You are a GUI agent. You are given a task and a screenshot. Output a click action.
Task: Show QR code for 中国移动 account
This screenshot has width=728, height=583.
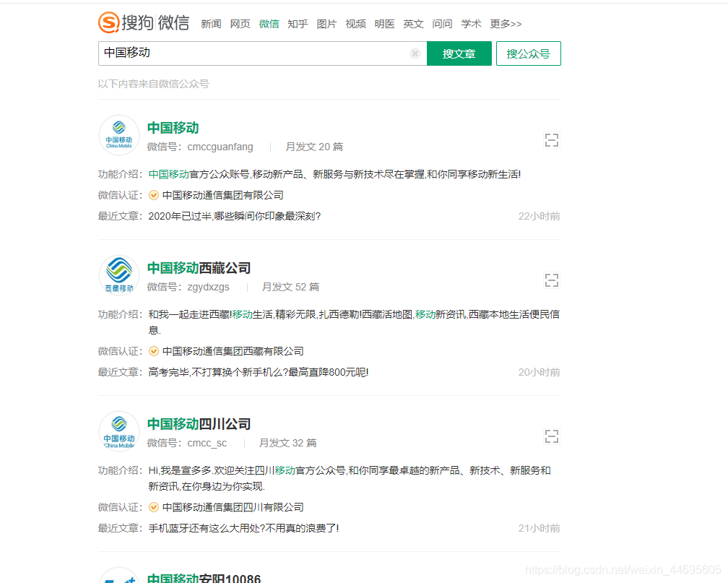[x=552, y=140]
